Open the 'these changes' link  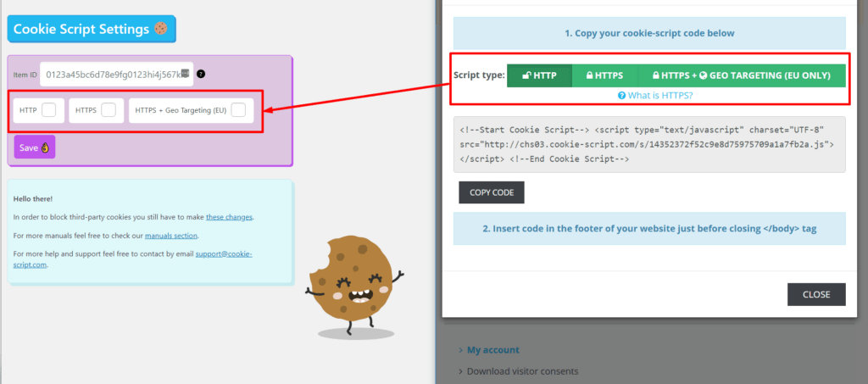point(229,217)
